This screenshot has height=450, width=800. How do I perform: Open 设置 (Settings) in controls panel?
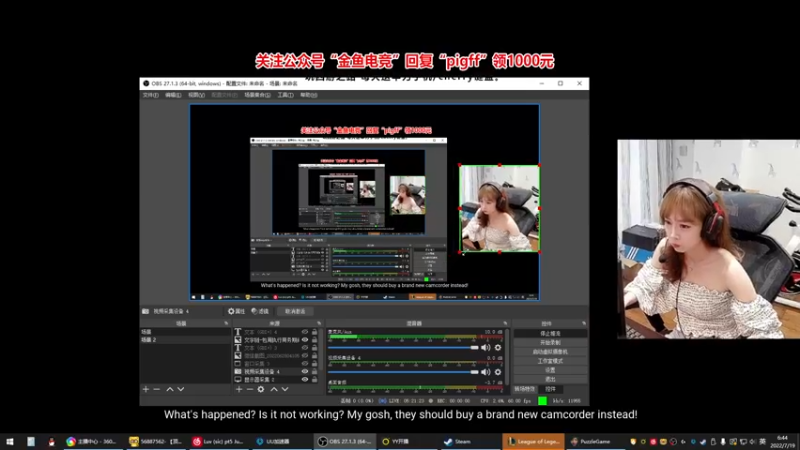tap(550, 370)
